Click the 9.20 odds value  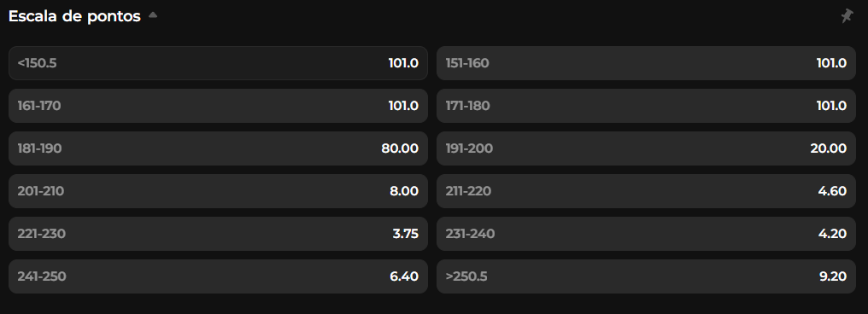click(833, 276)
